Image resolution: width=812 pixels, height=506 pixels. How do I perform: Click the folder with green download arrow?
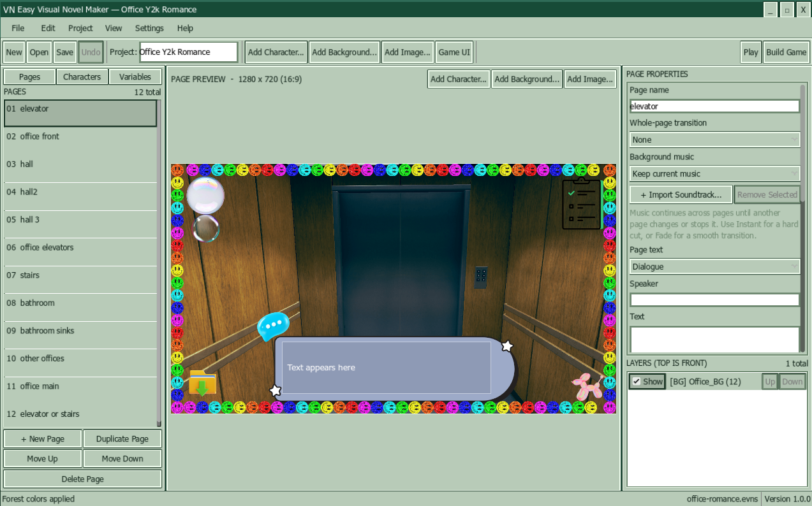tap(202, 383)
